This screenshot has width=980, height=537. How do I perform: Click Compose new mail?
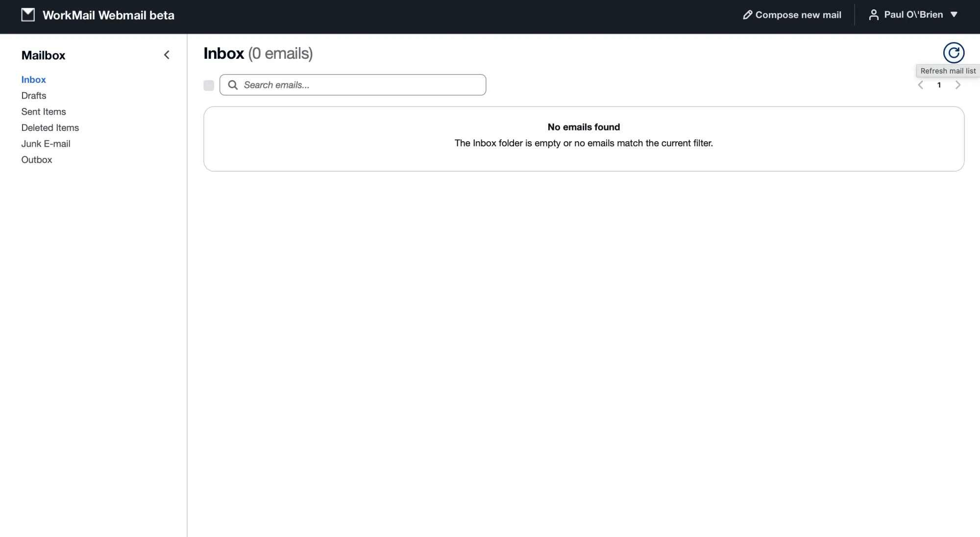[x=791, y=15]
